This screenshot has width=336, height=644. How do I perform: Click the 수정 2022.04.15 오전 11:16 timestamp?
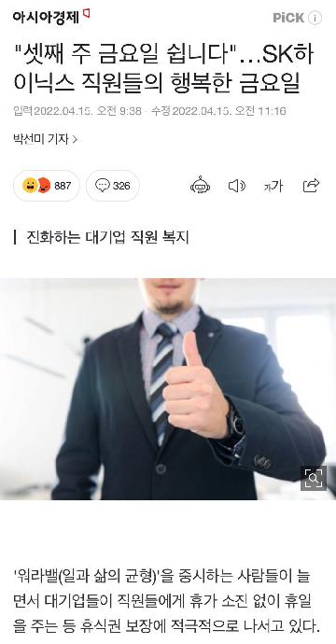coord(218,111)
